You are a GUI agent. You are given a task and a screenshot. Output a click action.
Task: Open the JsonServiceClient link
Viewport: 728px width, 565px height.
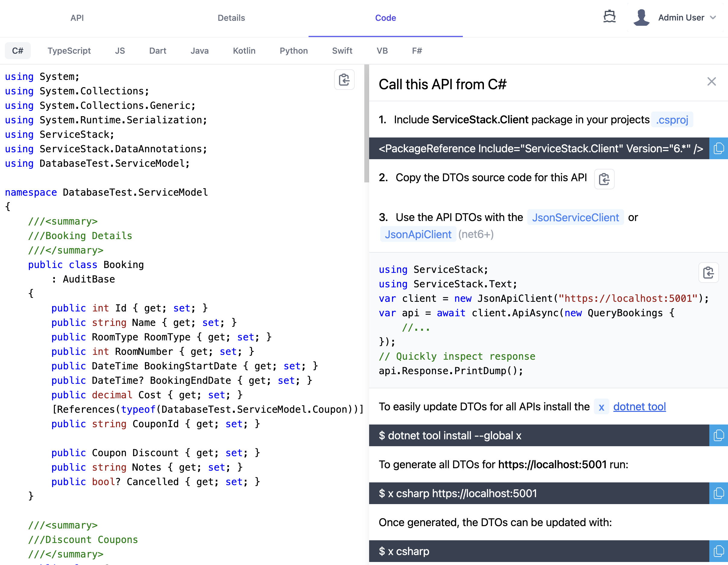pyautogui.click(x=575, y=217)
